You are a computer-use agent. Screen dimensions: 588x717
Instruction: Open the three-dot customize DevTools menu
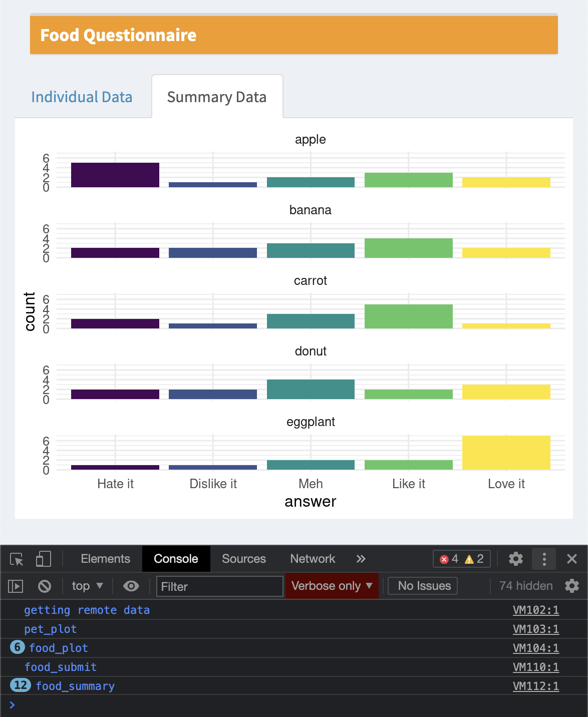pyautogui.click(x=544, y=559)
